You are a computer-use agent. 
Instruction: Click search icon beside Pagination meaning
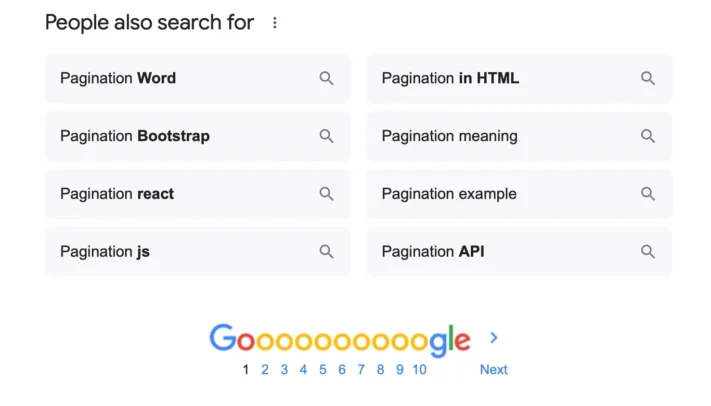click(x=648, y=136)
